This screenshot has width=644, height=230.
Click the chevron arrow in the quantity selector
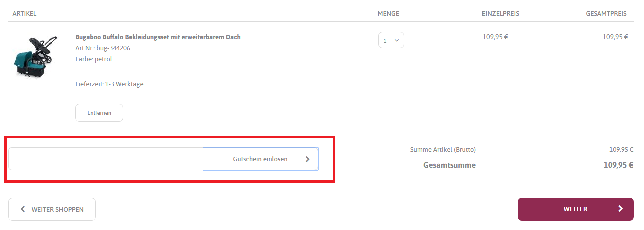tap(397, 40)
